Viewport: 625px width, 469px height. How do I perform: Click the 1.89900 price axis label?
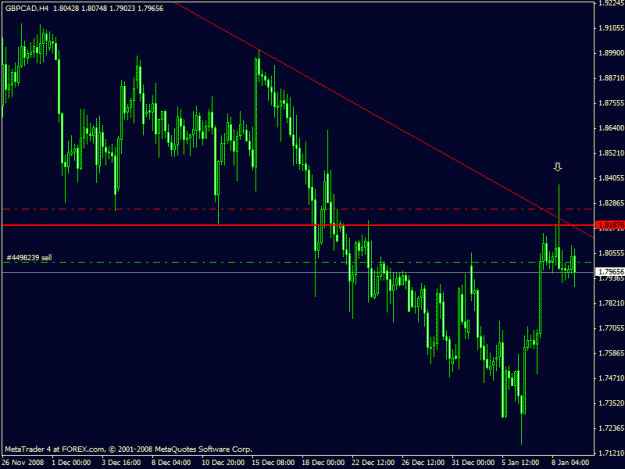611,53
